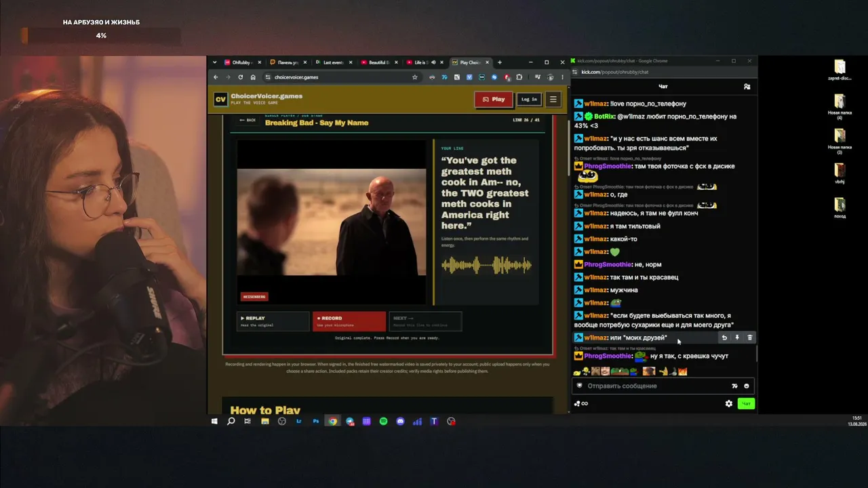Viewport: 868px width, 488px height.
Task: Open Spotify from the taskbar
Action: tap(384, 422)
